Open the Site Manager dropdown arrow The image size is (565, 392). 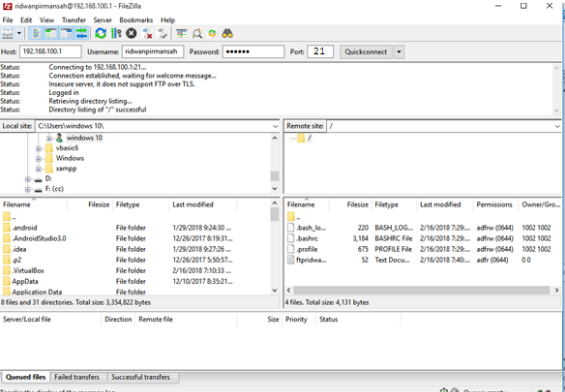(19, 34)
